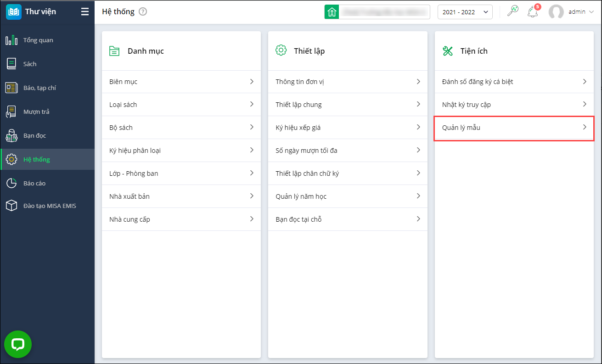
Task: Open Biên mục under Danh mục
Action: tap(124, 82)
